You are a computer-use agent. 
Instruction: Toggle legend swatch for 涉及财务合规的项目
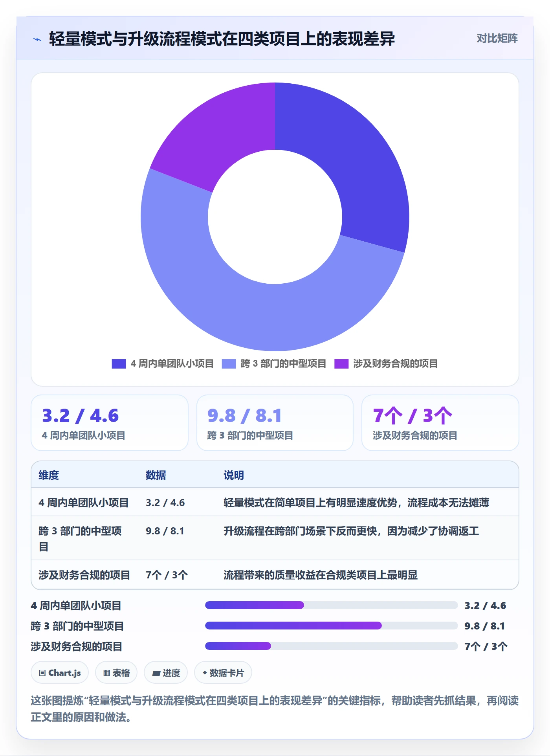point(341,364)
